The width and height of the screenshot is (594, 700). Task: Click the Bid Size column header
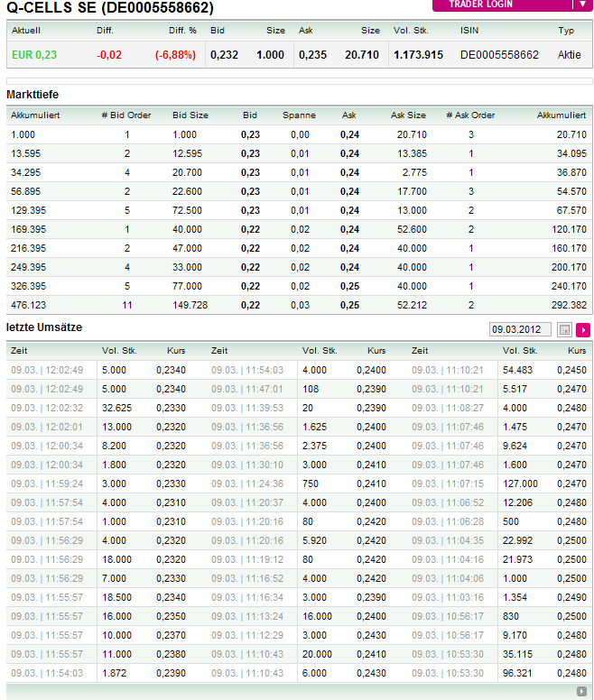point(190,115)
